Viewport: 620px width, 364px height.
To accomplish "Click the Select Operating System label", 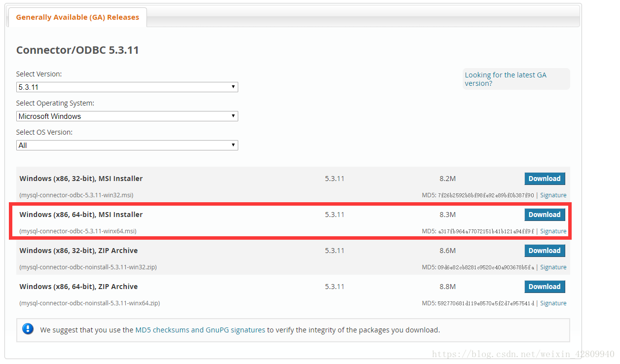I will tap(55, 103).
